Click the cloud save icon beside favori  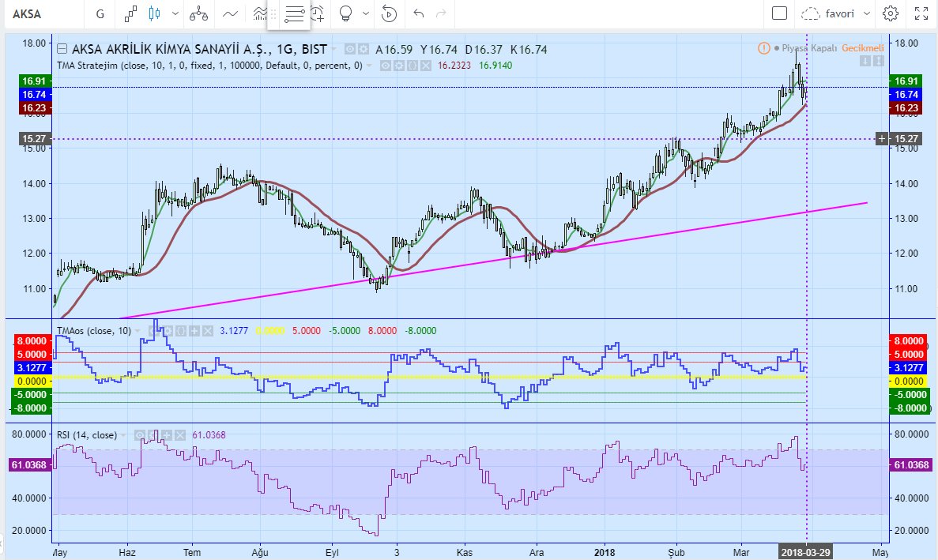pyautogui.click(x=810, y=13)
